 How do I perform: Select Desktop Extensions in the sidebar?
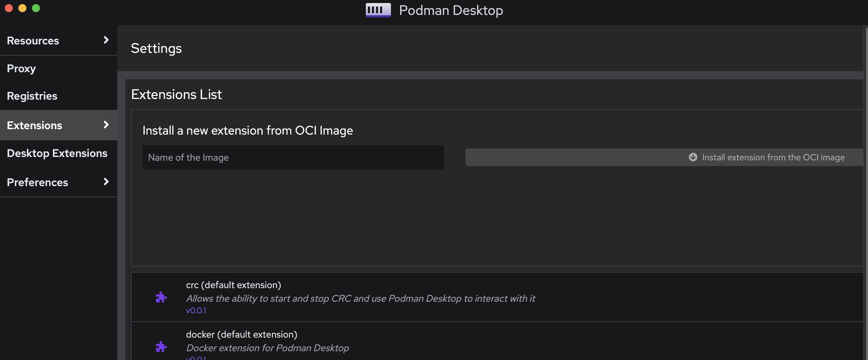[57, 153]
